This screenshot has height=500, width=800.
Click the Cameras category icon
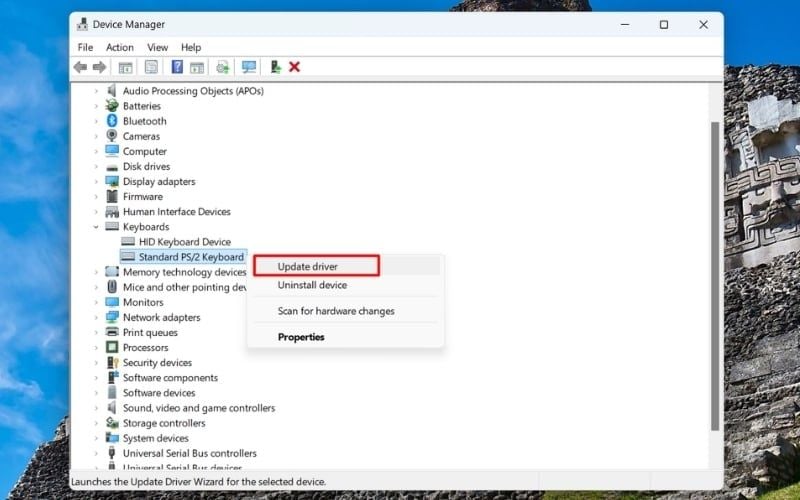coord(112,136)
